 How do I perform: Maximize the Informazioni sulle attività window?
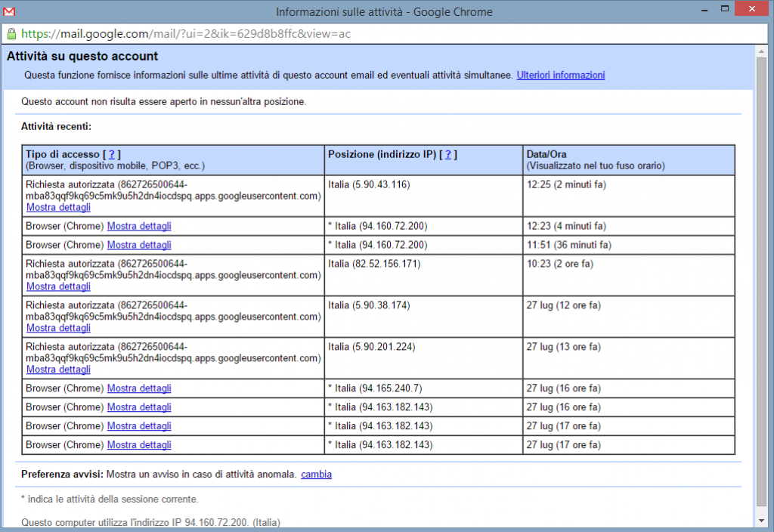724,9
